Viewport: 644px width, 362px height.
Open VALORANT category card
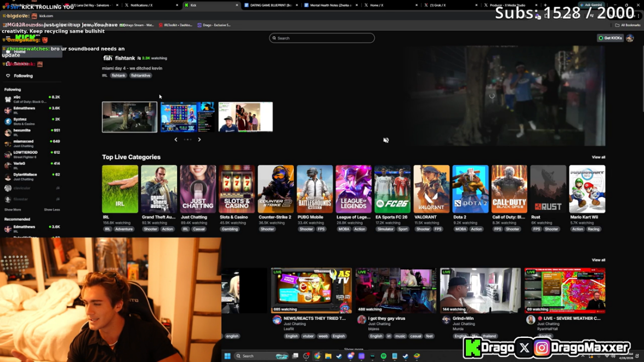pyautogui.click(x=431, y=189)
